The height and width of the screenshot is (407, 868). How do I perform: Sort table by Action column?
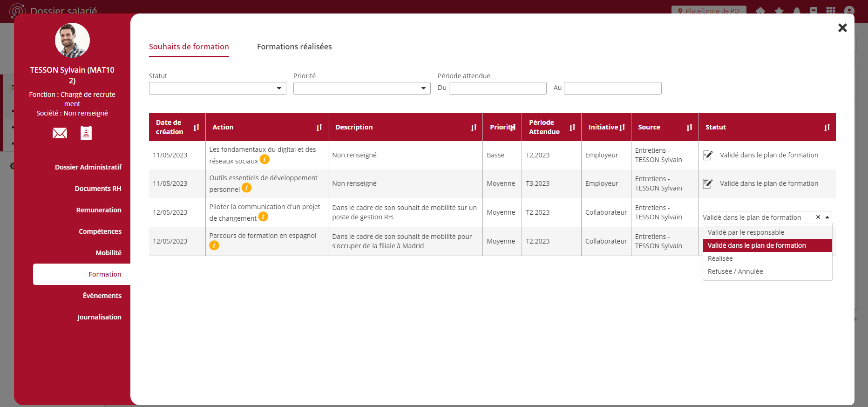(319, 128)
